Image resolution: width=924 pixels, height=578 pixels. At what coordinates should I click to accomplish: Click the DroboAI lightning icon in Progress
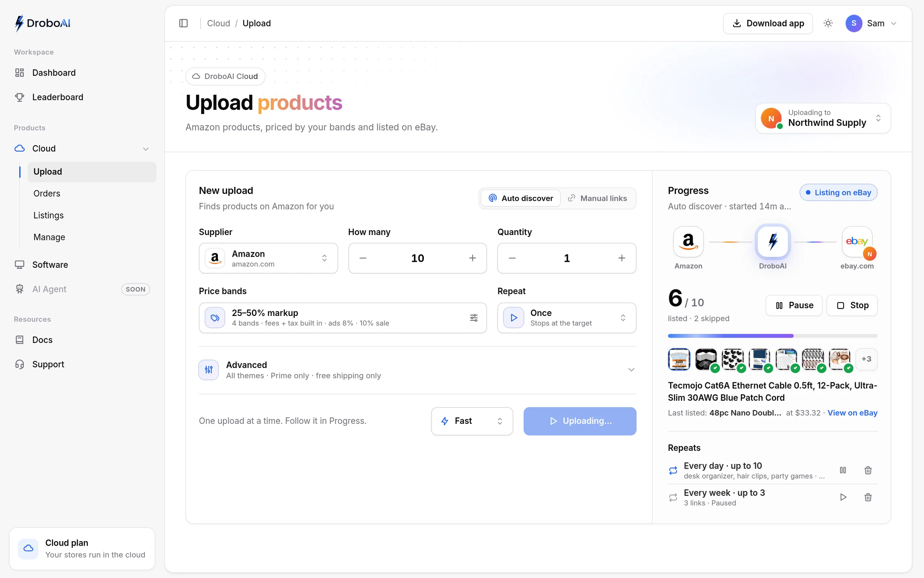coord(772,242)
